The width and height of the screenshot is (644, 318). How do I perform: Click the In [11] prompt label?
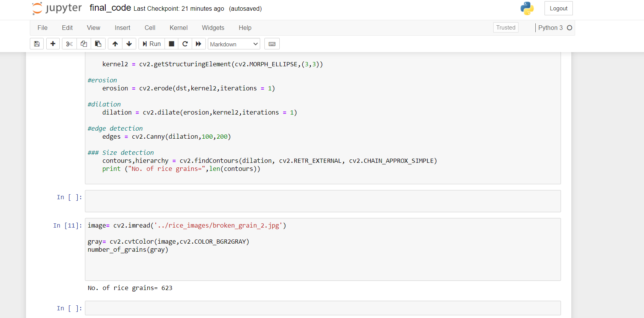68,225
